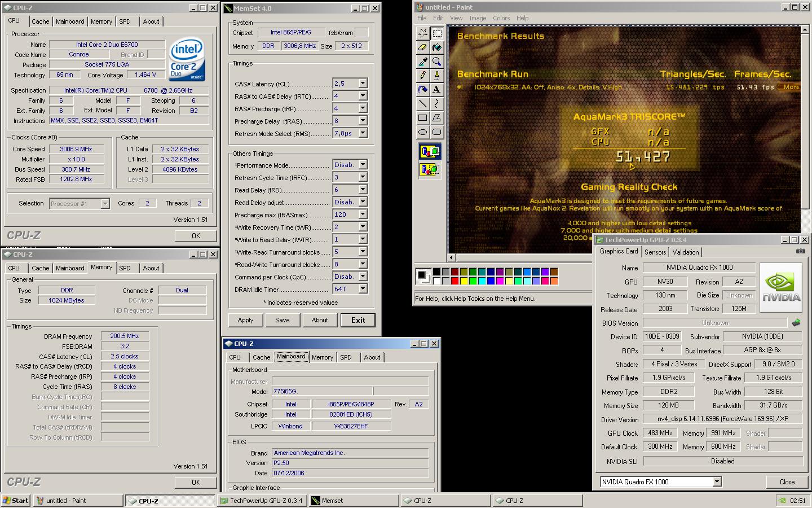Viewport: 812px width, 508px height.
Task: Select the Polygon shape tool
Action: click(x=436, y=118)
